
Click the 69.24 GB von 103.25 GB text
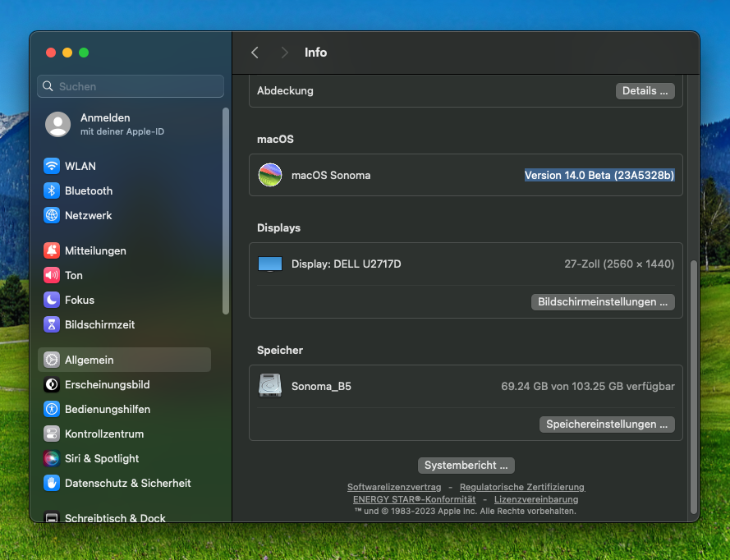(588, 386)
